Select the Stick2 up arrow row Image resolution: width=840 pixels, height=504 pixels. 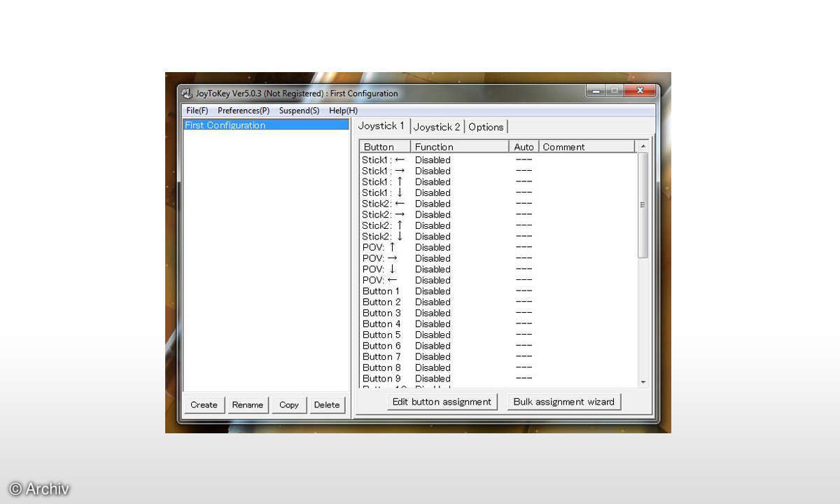[498, 225]
